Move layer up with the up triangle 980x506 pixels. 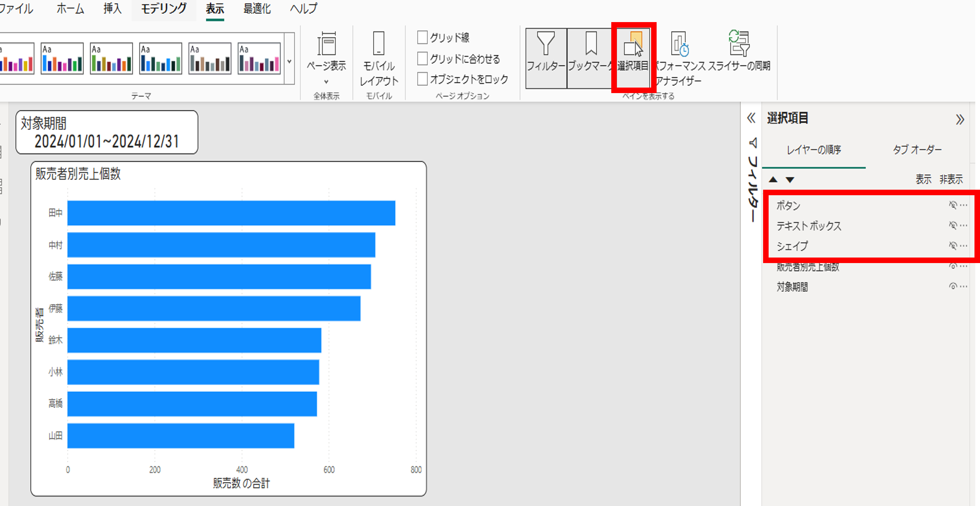click(773, 180)
